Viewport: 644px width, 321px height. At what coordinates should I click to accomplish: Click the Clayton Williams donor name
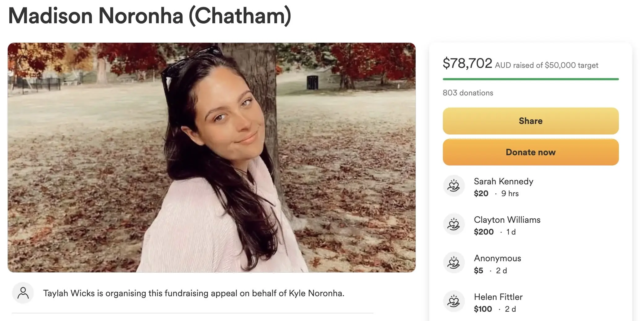click(507, 220)
